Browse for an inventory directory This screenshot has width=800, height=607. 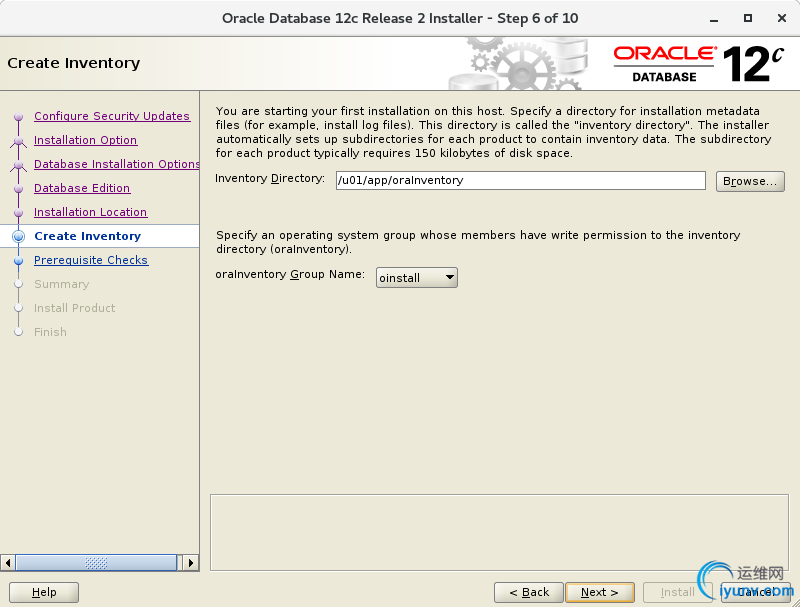tap(750, 181)
